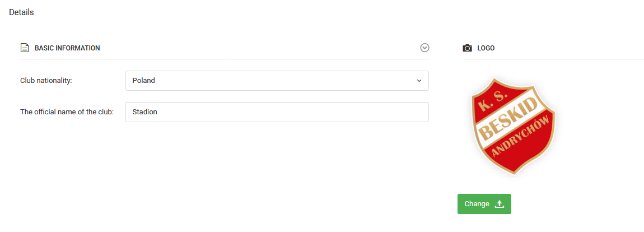Click the "Change" word on green button
644x232 pixels.
[x=477, y=204]
